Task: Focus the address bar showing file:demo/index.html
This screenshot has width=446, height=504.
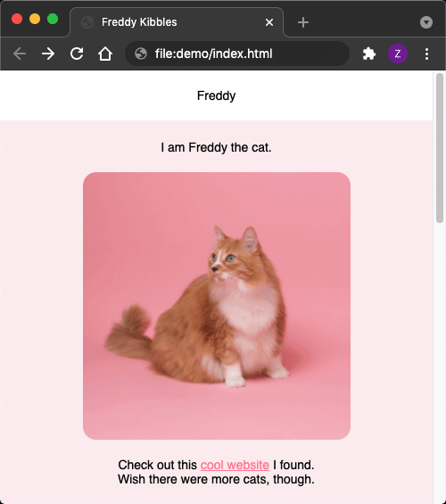Action: (237, 54)
